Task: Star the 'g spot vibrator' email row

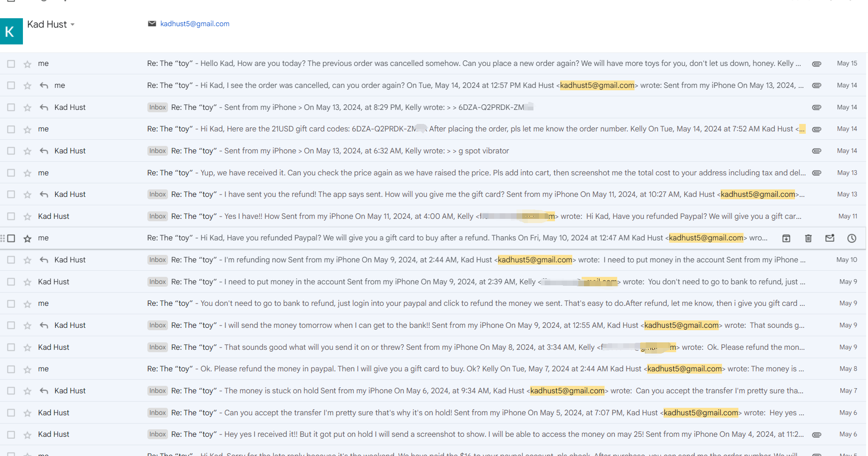Action: point(28,151)
